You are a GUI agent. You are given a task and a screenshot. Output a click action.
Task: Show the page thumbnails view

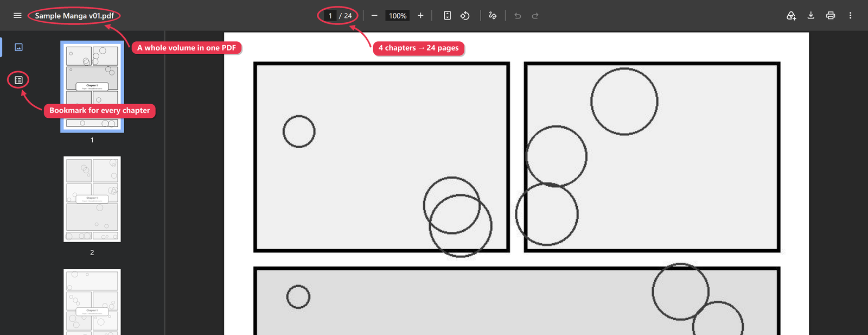coord(18,47)
